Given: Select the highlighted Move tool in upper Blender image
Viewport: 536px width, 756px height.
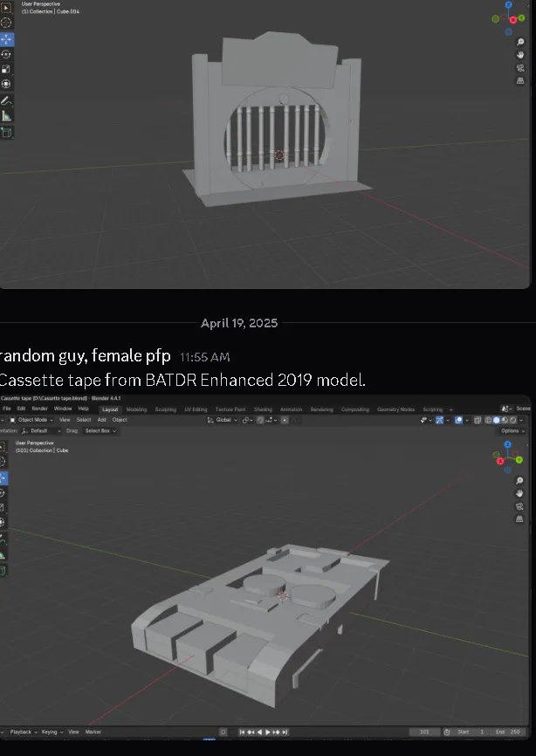Looking at the screenshot, I should 6,39.
